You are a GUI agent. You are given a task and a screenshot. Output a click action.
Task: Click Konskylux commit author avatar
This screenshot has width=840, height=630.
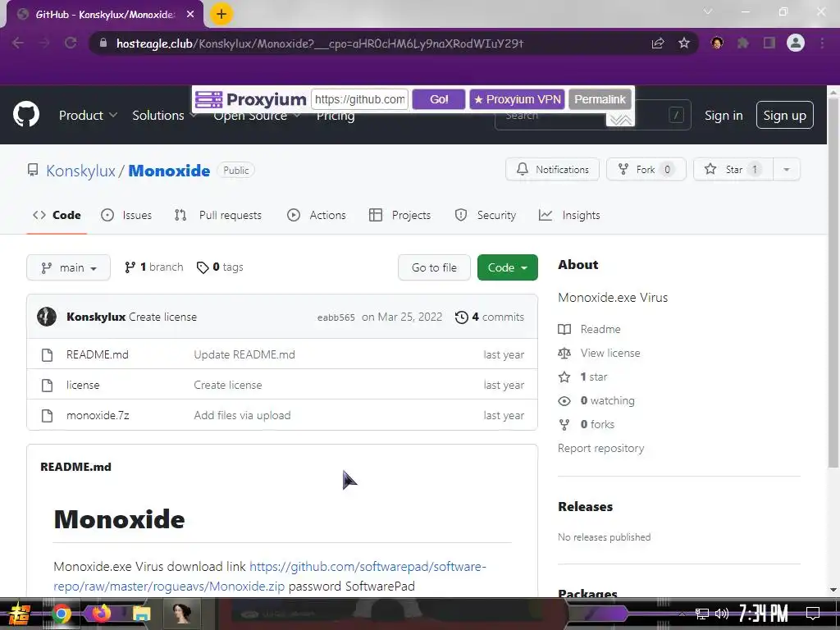pyautogui.click(x=47, y=317)
